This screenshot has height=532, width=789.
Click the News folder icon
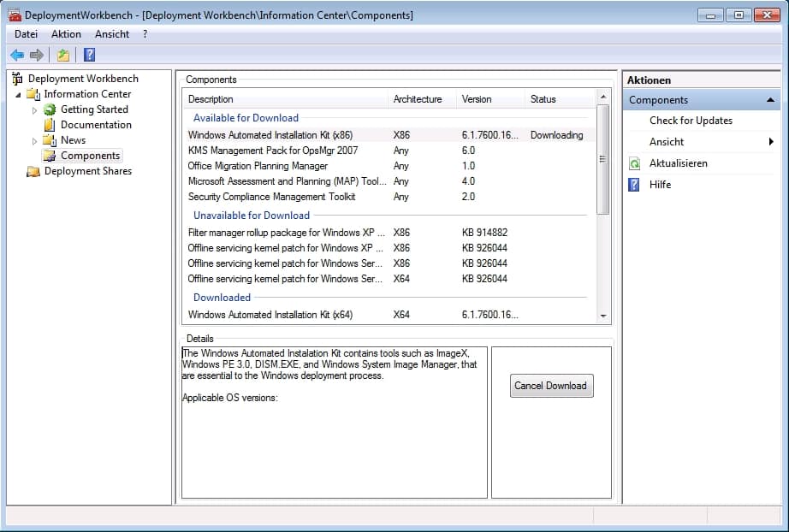click(50, 140)
